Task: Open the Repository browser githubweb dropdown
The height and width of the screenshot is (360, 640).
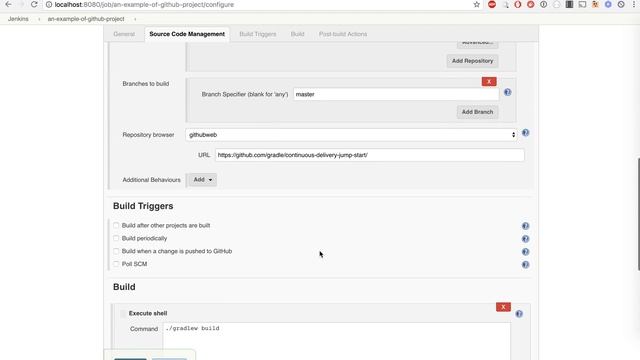Action: pyautogui.click(x=351, y=135)
